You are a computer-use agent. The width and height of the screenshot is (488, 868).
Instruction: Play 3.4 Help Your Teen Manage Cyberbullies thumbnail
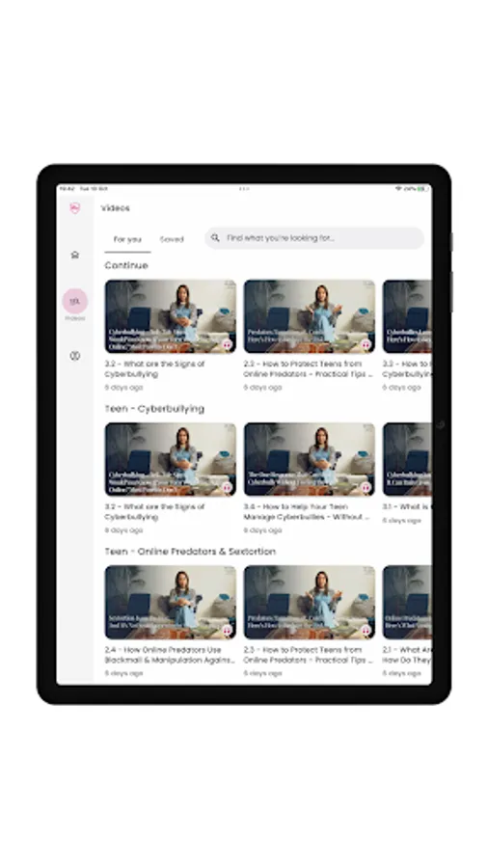(x=310, y=459)
